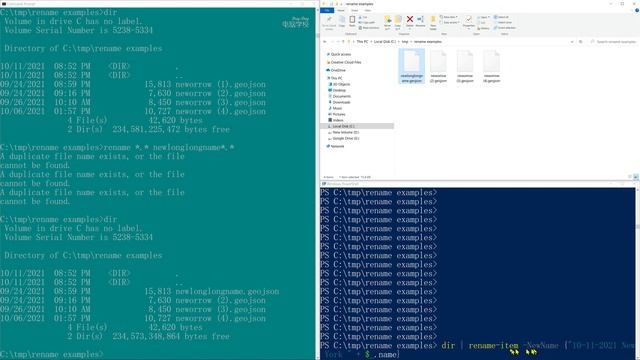This screenshot has height=360, width=640.
Task: Expand the address bar history dropdown
Action: coord(572,42)
